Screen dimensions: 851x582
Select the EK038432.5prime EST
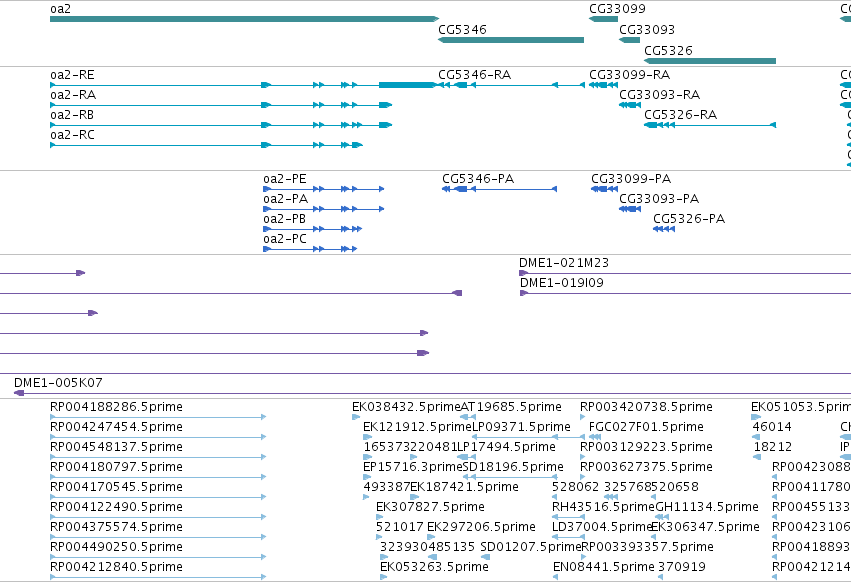356,417
